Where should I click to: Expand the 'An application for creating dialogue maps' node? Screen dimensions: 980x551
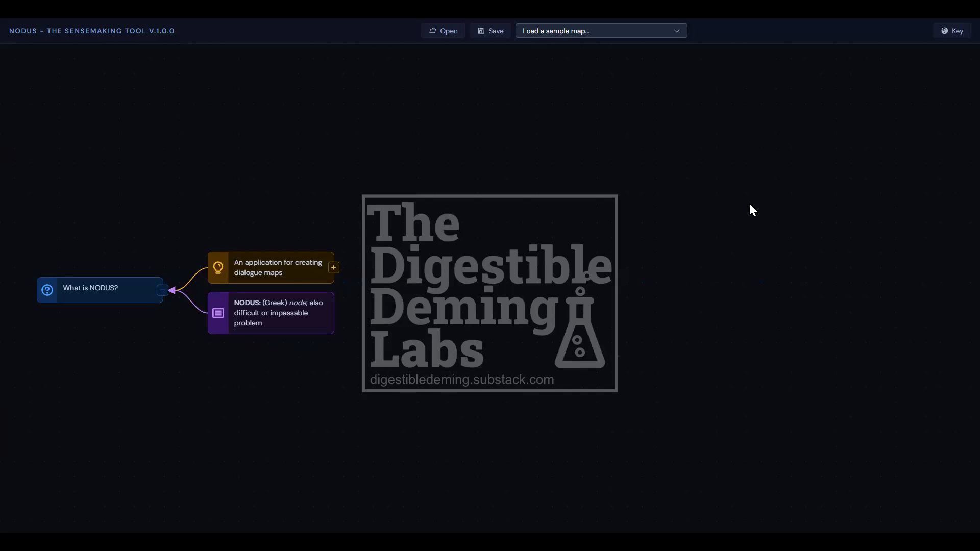333,267
